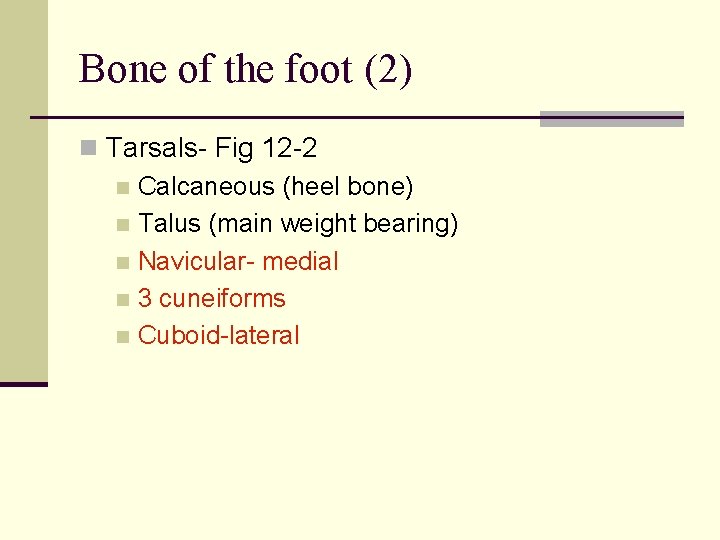The height and width of the screenshot is (540, 720).
Task: Click the bullet marker before Talus
Action: [122, 225]
